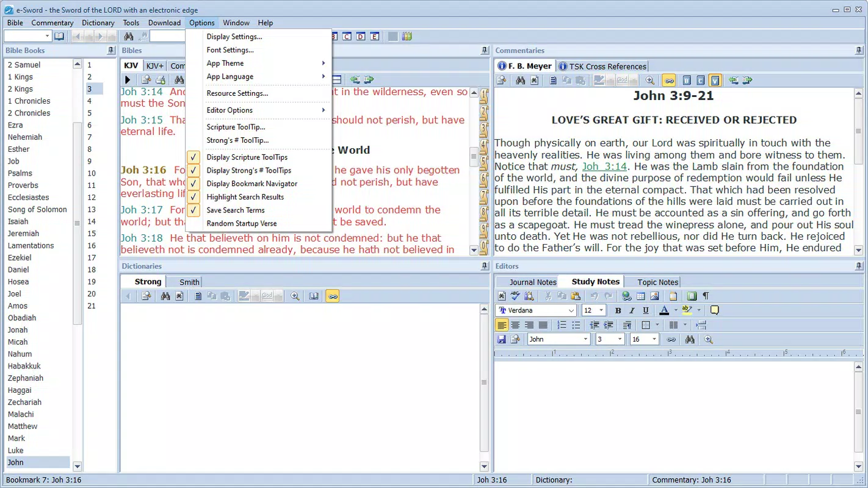Apply italic formatting in Study Notes
This screenshot has width=868, height=488.
(632, 310)
